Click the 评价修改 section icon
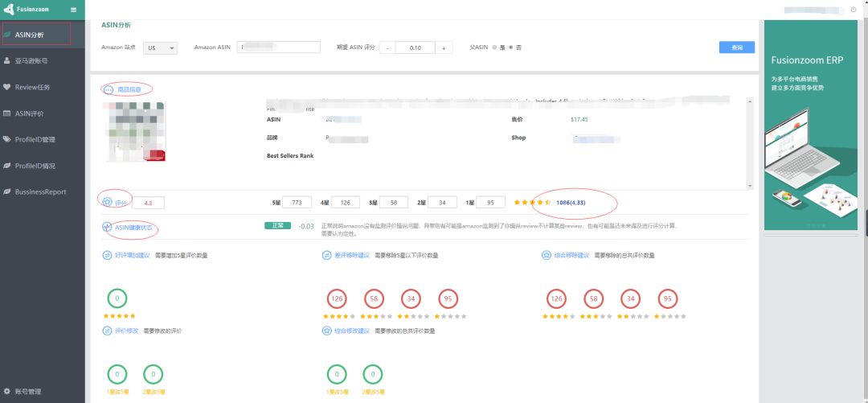Image resolution: width=868 pixels, height=403 pixels. click(107, 331)
